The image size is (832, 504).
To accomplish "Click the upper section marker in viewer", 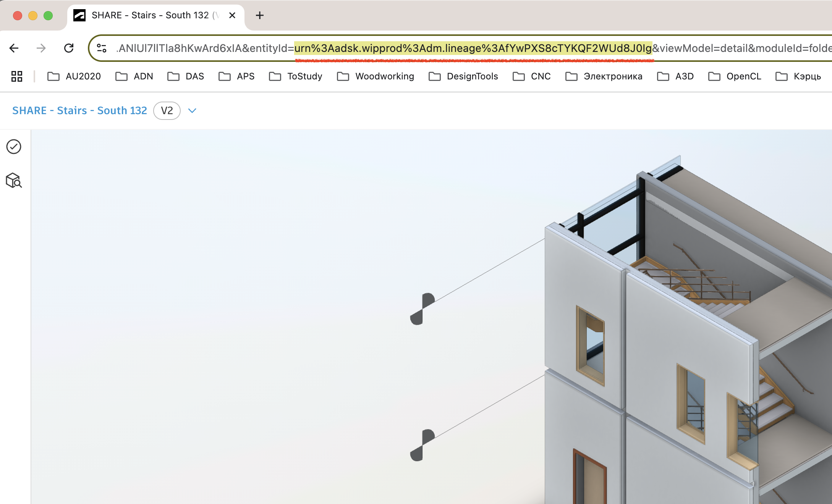I will (422, 309).
